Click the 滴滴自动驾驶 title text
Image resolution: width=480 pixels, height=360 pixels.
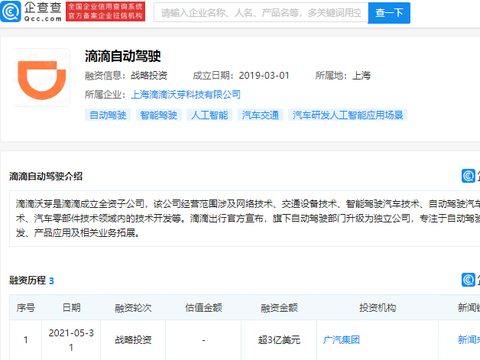123,56
